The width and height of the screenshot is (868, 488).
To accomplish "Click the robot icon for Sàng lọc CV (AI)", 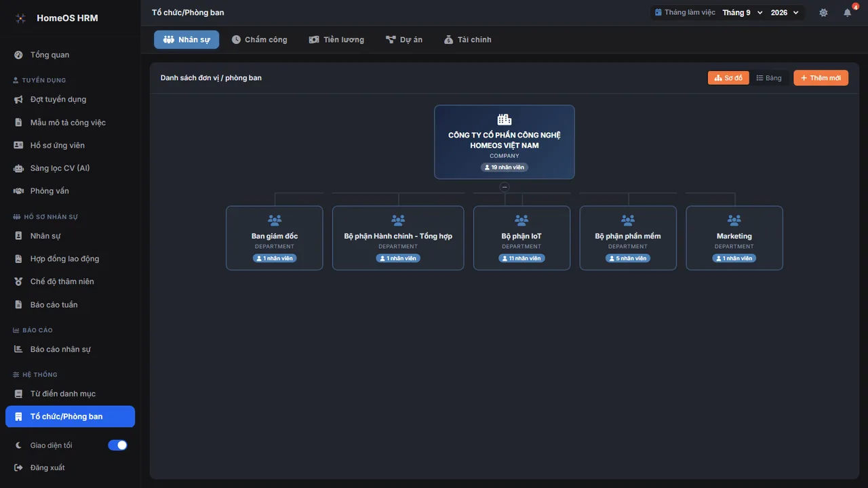I will [18, 168].
